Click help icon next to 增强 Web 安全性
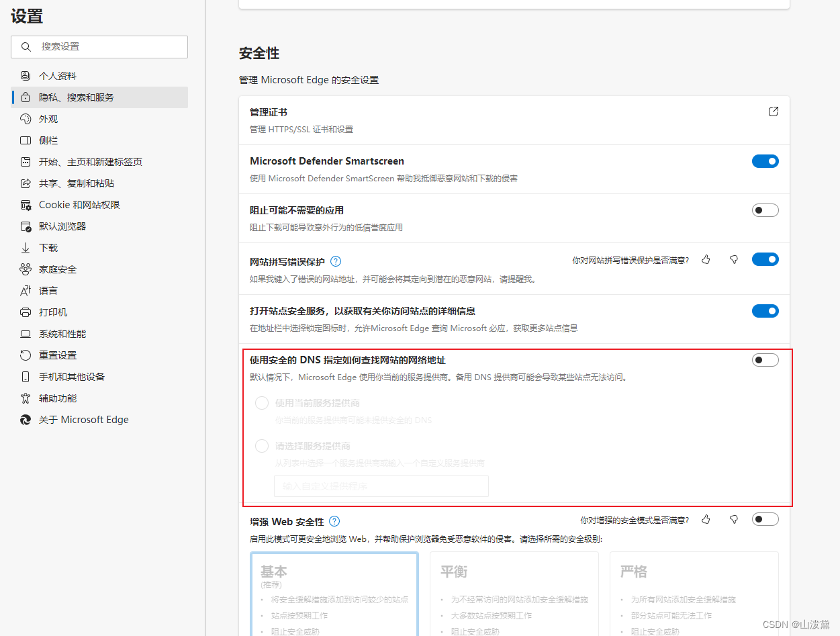This screenshot has width=840, height=636. coord(334,521)
